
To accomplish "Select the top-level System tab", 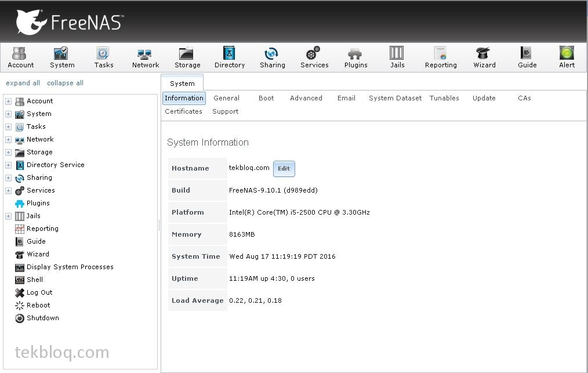I will 182,83.
